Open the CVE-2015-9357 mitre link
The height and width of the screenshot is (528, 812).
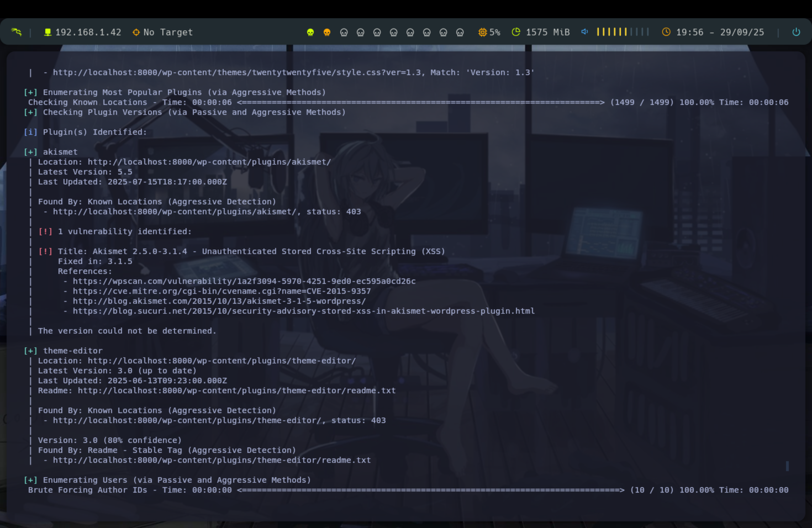(x=222, y=291)
